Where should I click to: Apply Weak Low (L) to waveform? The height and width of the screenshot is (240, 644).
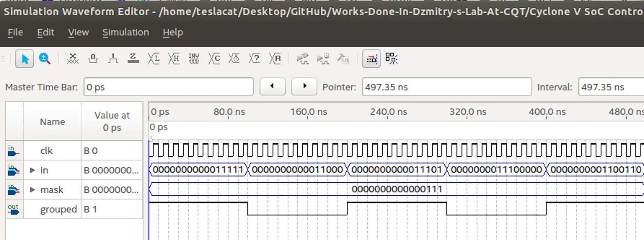(154, 59)
